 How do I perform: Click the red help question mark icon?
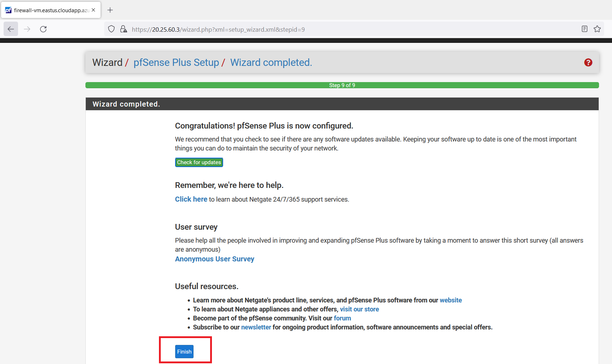click(x=588, y=63)
